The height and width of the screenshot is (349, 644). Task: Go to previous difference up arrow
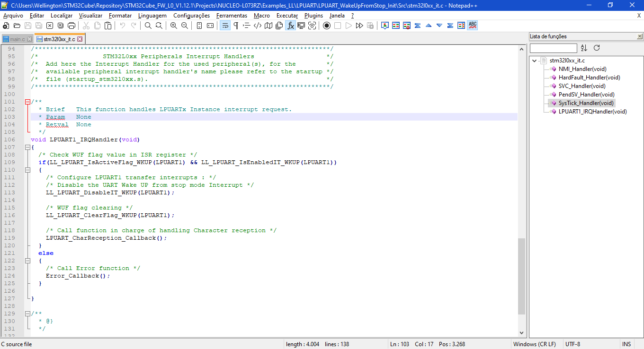coord(429,26)
